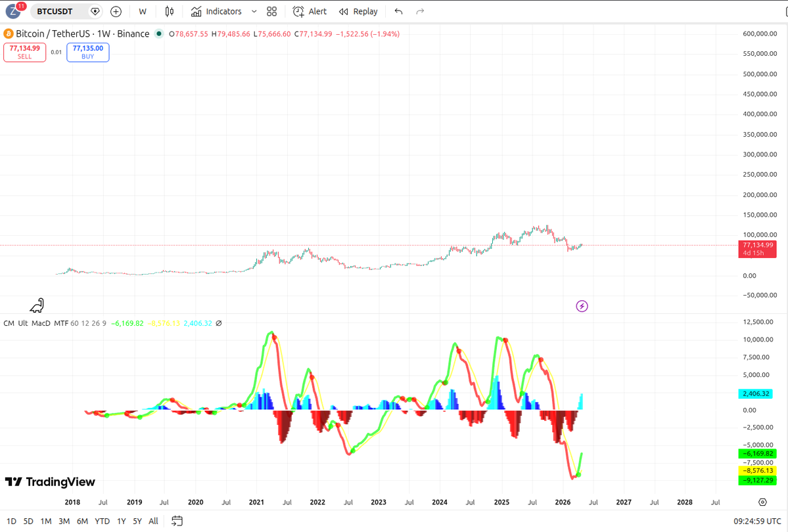The width and height of the screenshot is (788, 532).
Task: Expand the Indicators dropdown chevron
Action: click(252, 11)
